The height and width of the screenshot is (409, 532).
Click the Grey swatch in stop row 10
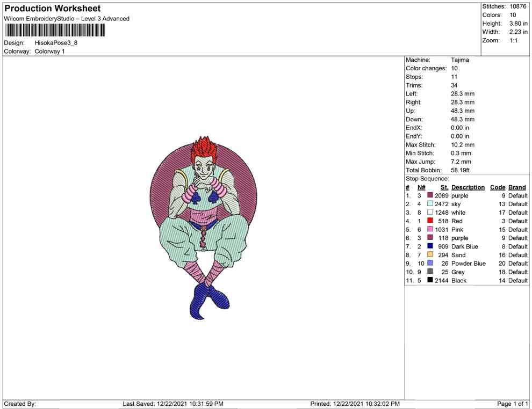(430, 272)
